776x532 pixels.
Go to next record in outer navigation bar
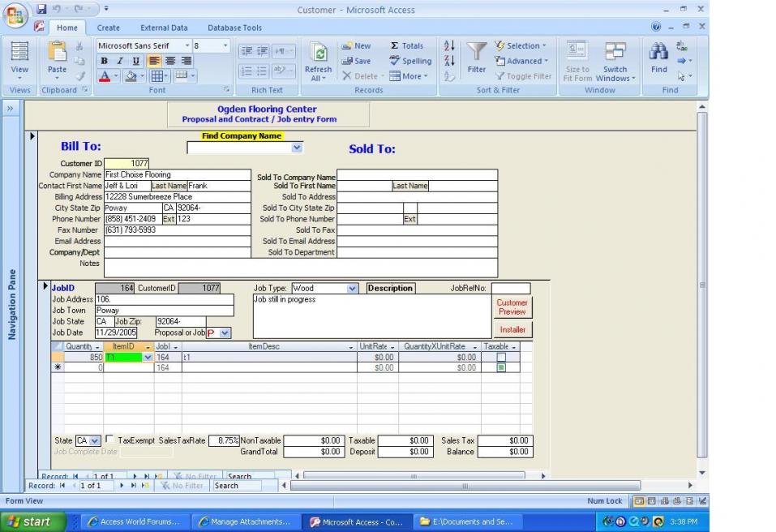122,486
